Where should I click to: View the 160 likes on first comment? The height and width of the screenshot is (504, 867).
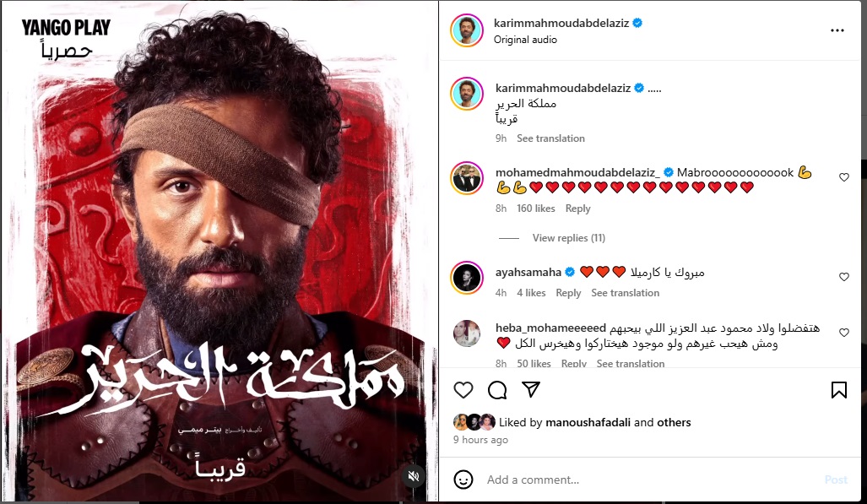coord(536,209)
